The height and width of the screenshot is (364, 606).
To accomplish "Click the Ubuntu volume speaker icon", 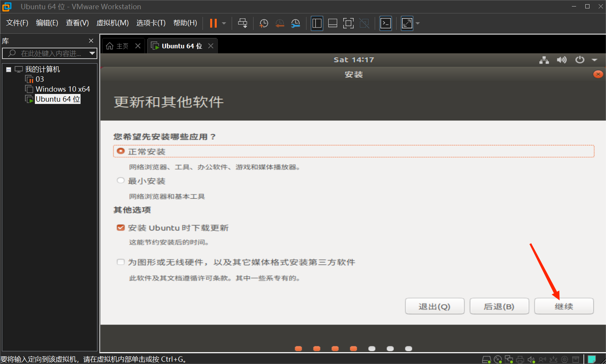I will click(562, 60).
